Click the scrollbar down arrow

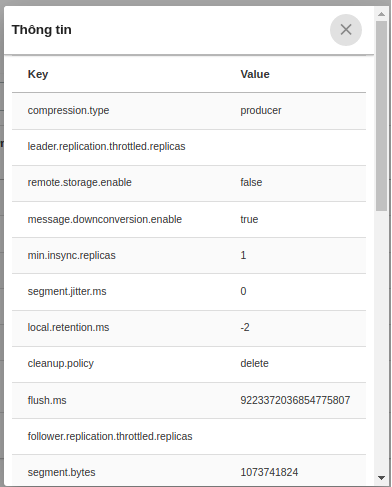(x=381, y=478)
